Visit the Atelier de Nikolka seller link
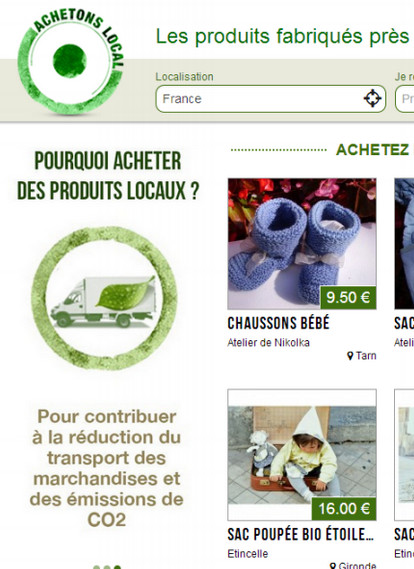 pos(269,343)
